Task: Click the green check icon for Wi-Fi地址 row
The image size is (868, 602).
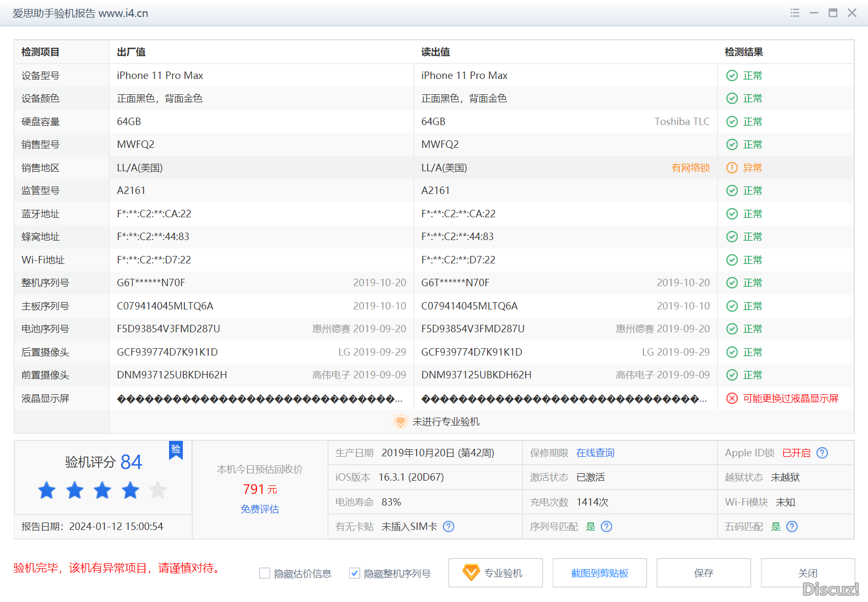Action: (x=732, y=260)
